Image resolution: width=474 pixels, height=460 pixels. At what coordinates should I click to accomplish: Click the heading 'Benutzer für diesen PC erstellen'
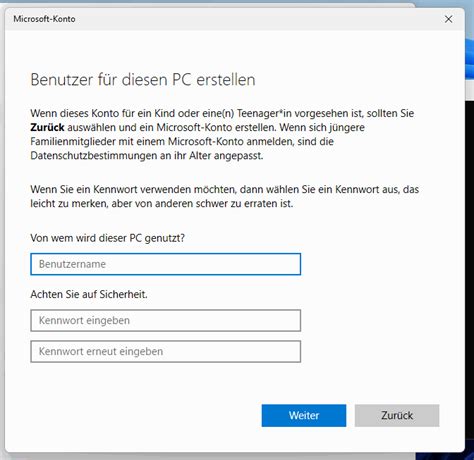[x=143, y=80]
